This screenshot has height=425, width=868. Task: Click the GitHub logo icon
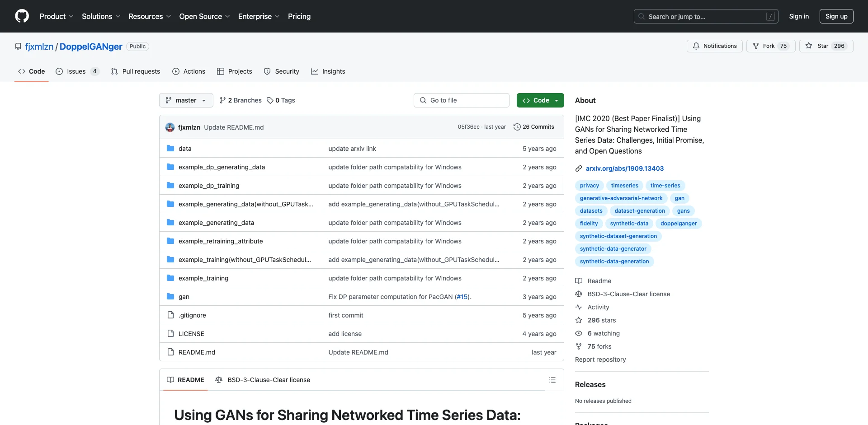[x=22, y=16]
